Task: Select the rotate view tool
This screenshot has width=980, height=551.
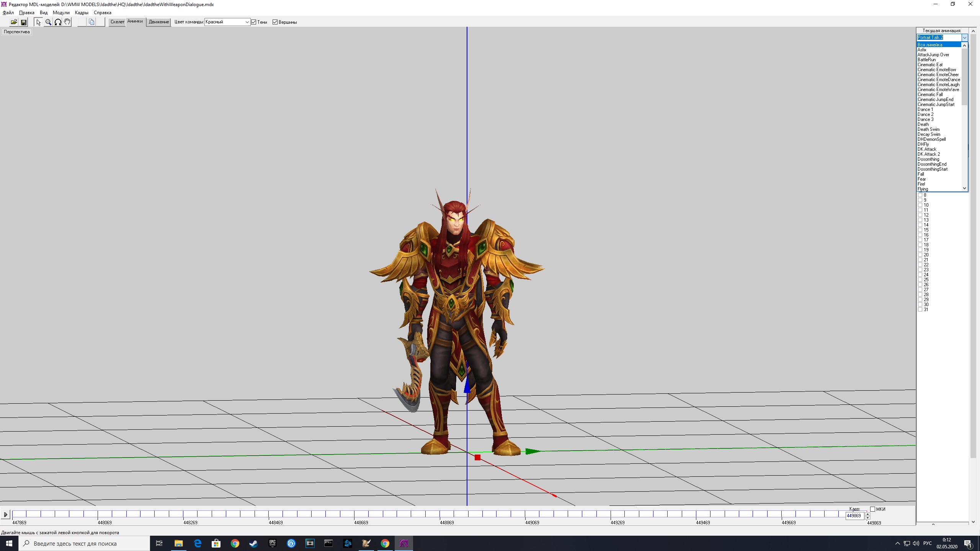Action: 58,22
